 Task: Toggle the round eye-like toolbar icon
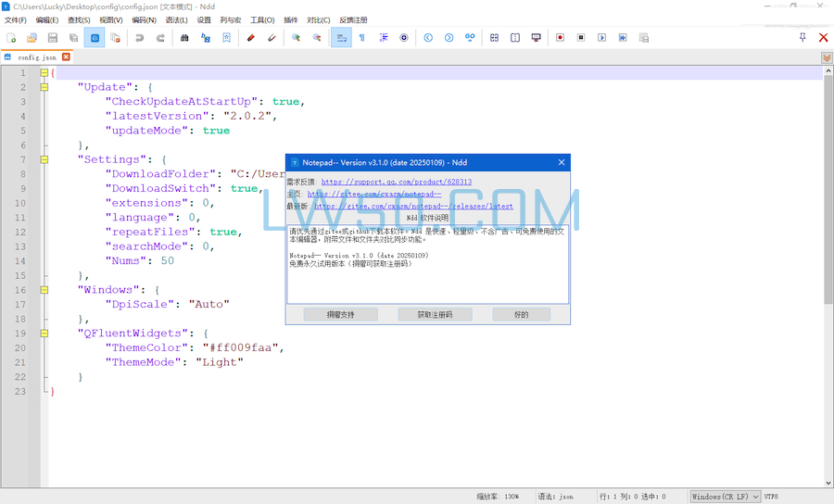point(404,38)
